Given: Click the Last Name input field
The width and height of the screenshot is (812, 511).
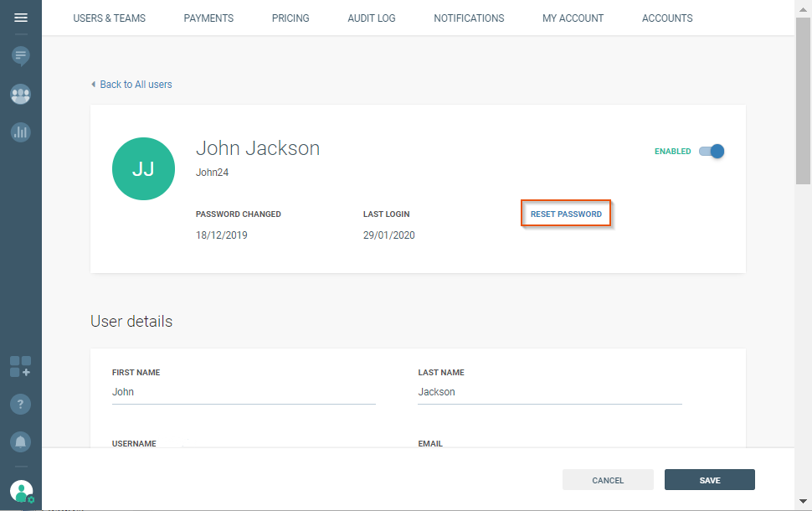Looking at the screenshot, I should (x=549, y=392).
